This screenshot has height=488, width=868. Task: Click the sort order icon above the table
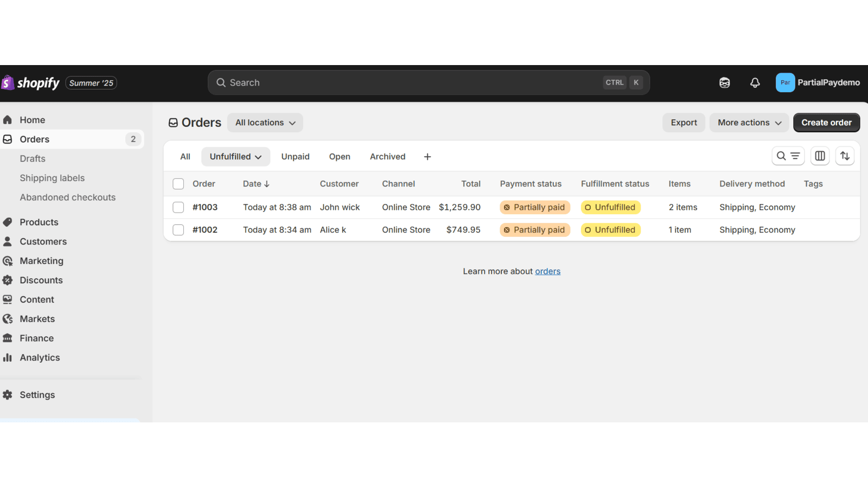(x=845, y=156)
